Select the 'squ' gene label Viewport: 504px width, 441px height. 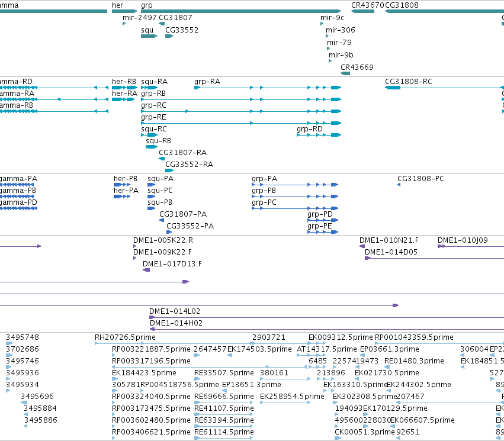pos(147,30)
